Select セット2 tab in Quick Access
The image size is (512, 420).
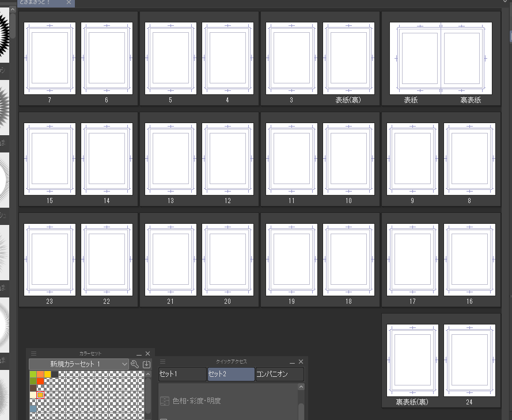click(231, 374)
